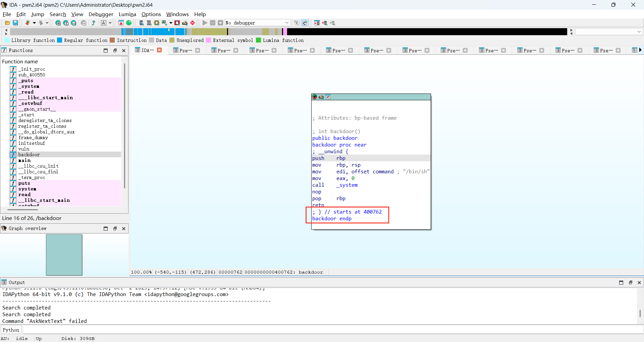Open the File menu

click(7, 14)
